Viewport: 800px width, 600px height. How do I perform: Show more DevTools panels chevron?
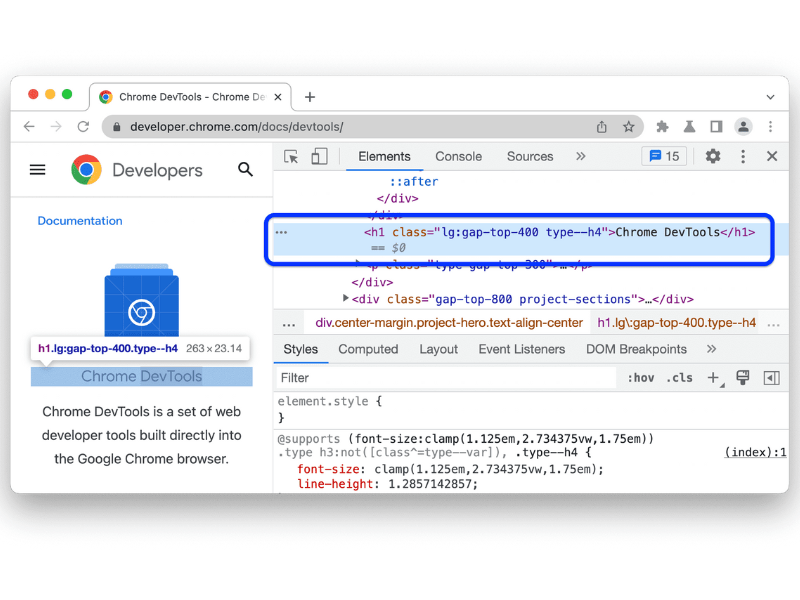pos(581,156)
